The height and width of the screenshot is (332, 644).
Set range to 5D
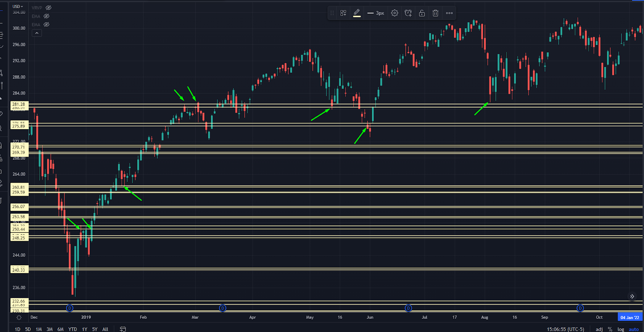[28, 329]
